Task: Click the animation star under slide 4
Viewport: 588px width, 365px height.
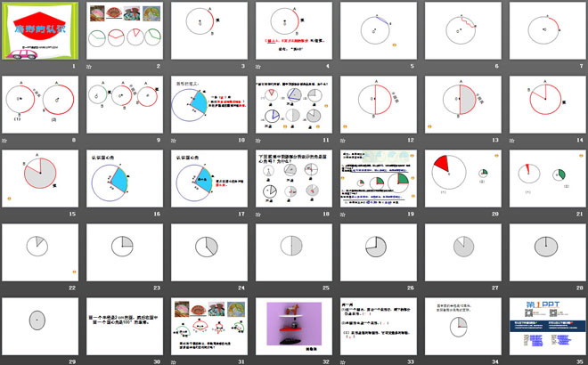Action: coord(257,67)
